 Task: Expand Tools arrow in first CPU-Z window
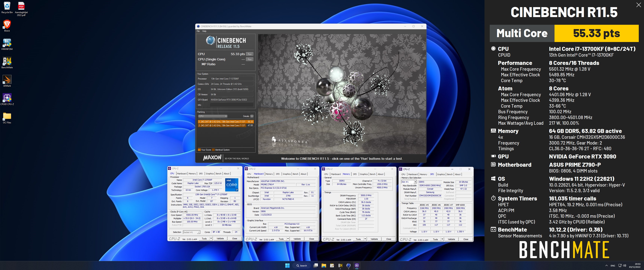[x=211, y=238]
